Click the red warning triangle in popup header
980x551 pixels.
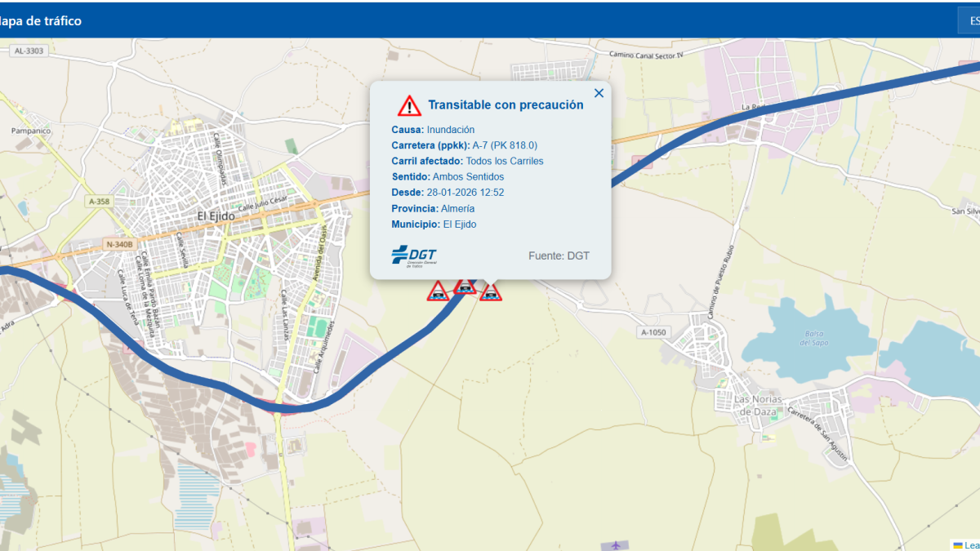pos(409,105)
